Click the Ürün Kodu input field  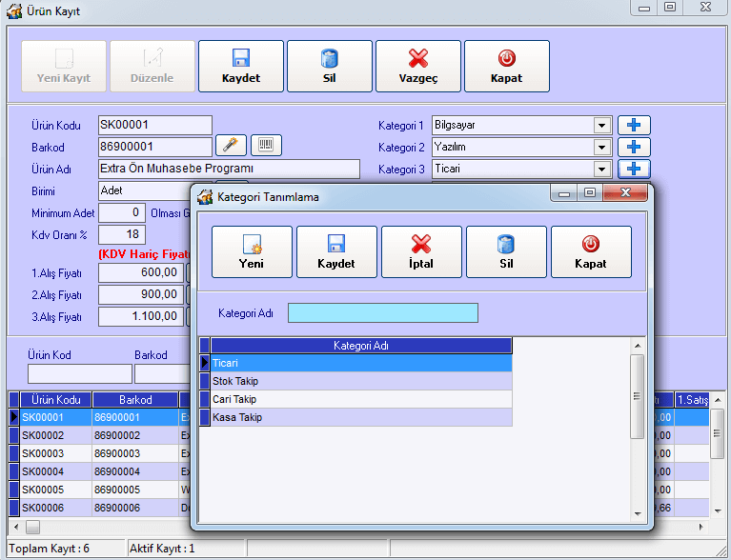coord(155,126)
